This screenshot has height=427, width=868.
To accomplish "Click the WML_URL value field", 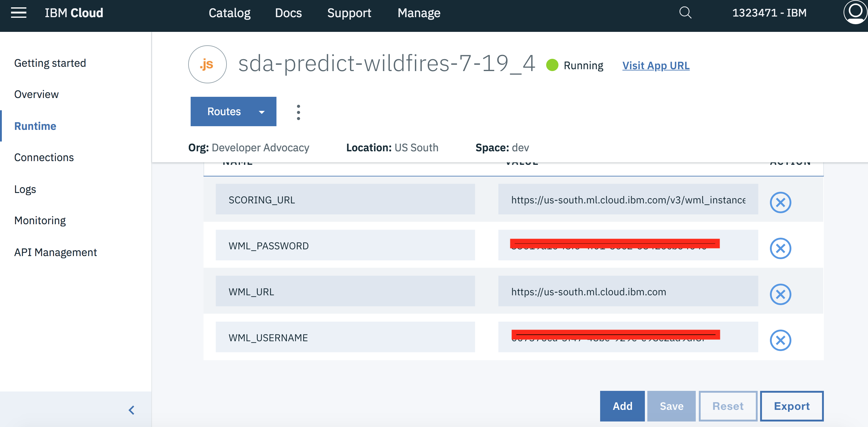I will click(x=628, y=291).
